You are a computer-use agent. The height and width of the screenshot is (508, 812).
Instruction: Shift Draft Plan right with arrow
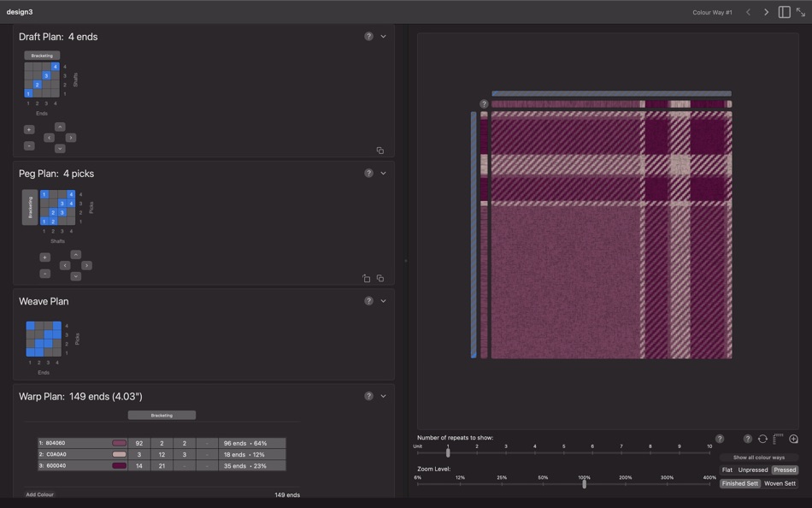[x=71, y=138]
